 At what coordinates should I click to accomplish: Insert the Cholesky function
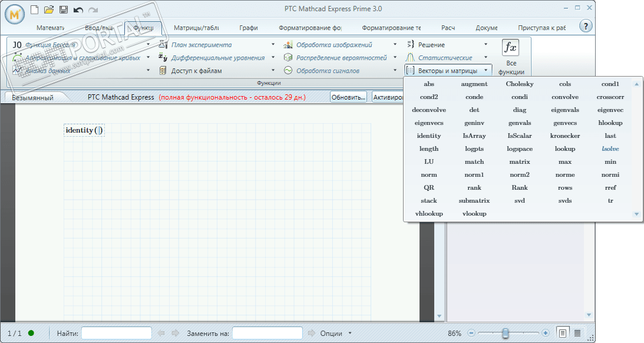click(520, 84)
